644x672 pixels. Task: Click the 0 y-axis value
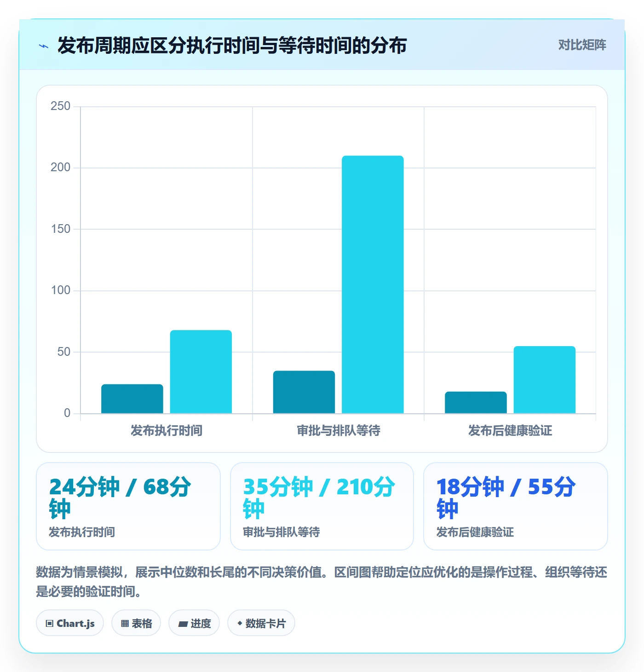pos(67,413)
